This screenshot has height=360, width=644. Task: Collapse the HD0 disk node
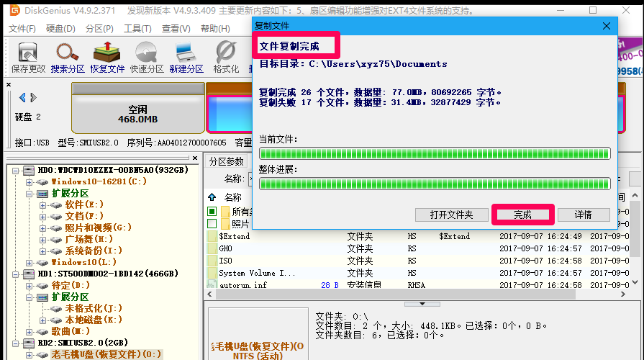click(x=15, y=171)
